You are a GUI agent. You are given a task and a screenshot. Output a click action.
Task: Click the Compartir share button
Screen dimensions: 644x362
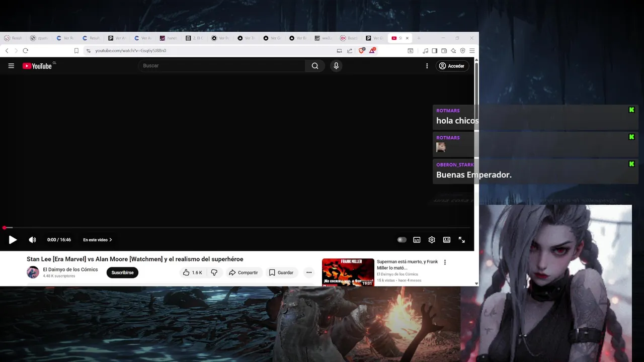point(243,273)
